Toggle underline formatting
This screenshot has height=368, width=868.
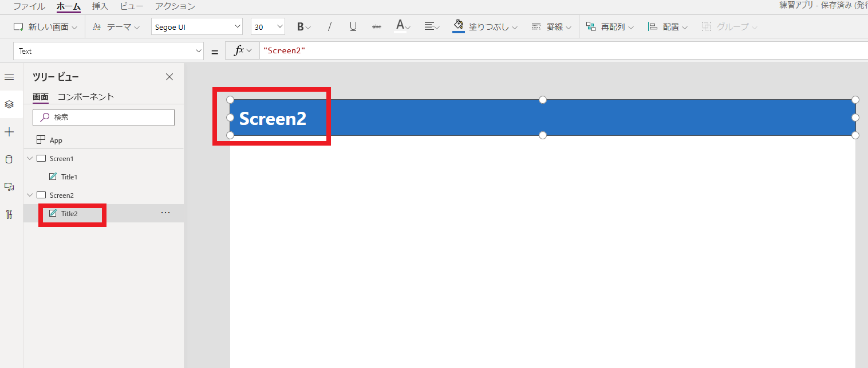[x=353, y=27]
